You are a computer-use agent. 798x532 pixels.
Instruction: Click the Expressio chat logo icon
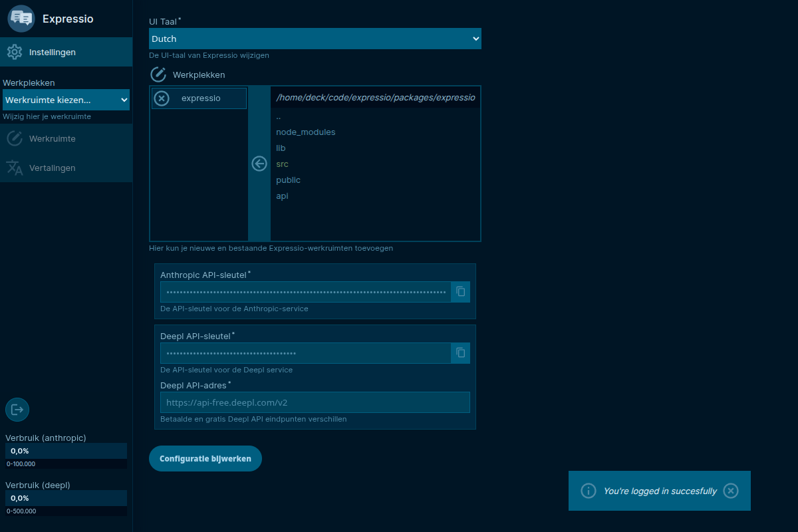click(x=21, y=19)
